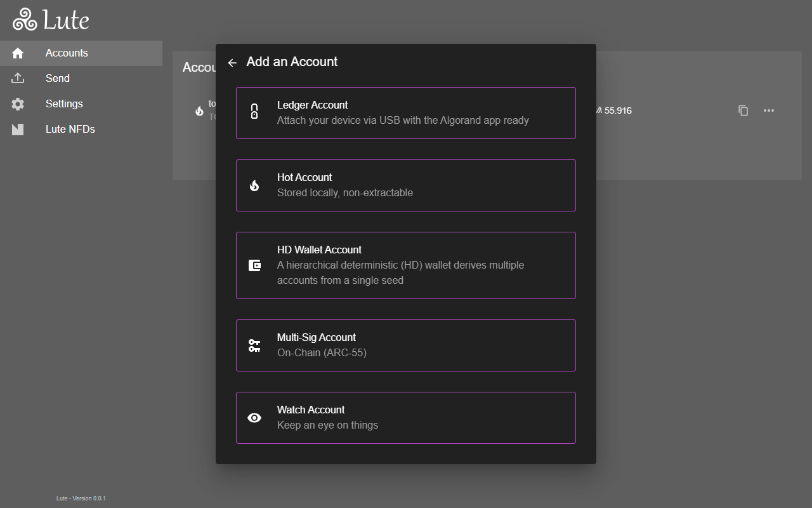Click the Hot Account flame icon
Image resolution: width=812 pixels, height=508 pixels.
254,185
